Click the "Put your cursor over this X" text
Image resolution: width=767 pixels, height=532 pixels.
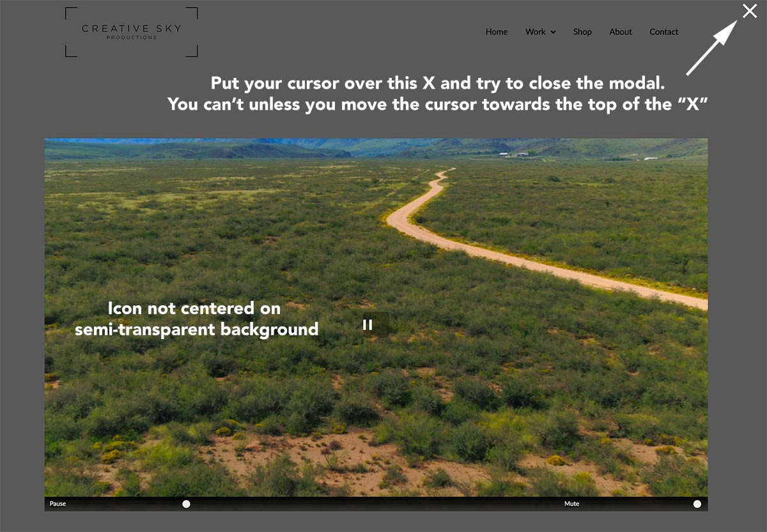438,84
